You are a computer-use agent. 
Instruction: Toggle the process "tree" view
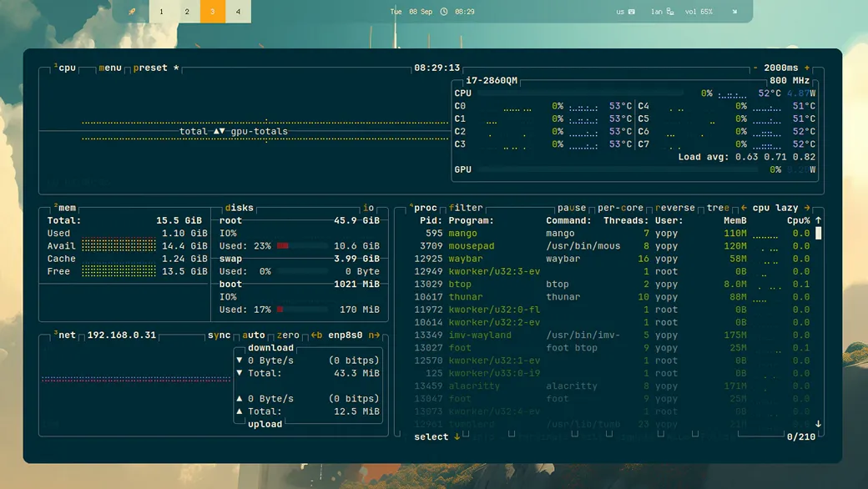pos(718,208)
